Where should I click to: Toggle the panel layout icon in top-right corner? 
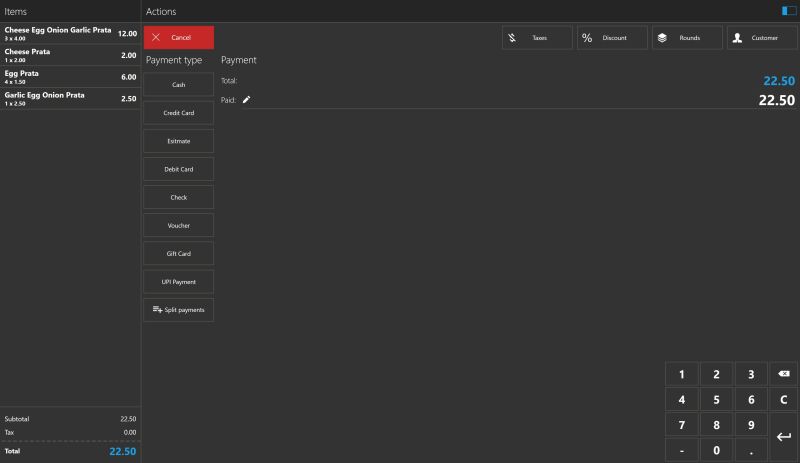[789, 11]
